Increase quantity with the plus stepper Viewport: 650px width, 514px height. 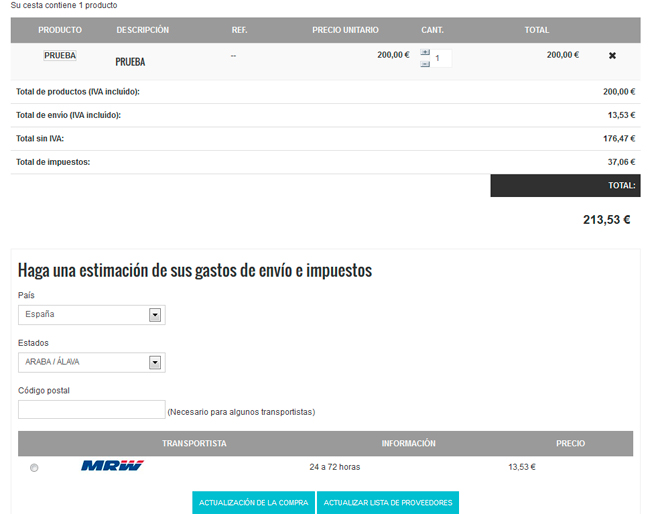425,52
